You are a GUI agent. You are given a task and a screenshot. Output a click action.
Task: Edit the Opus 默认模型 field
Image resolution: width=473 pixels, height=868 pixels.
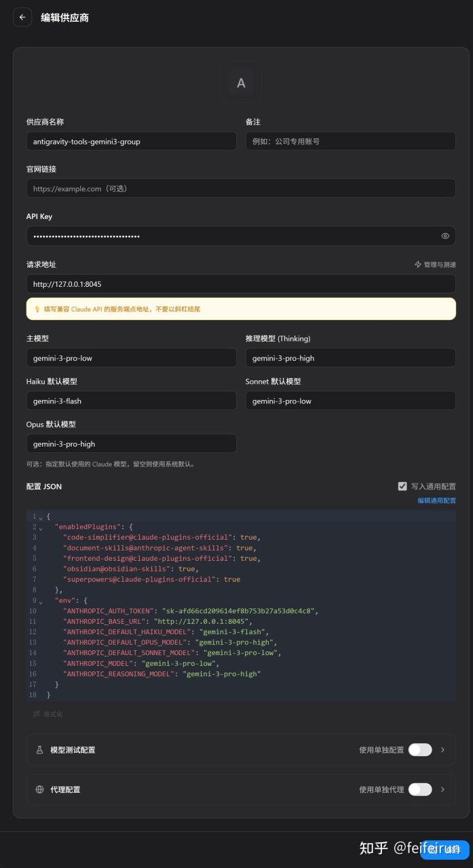pyautogui.click(x=131, y=443)
